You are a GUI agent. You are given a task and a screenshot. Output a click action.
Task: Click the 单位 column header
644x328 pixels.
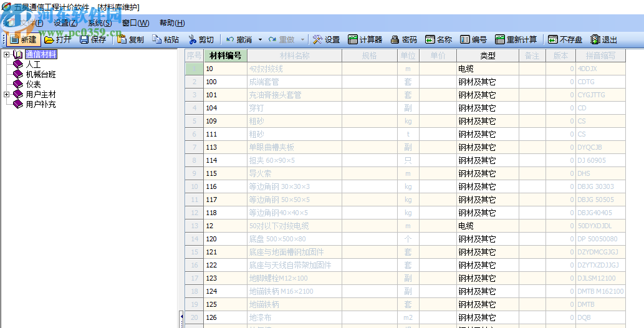[x=408, y=55]
